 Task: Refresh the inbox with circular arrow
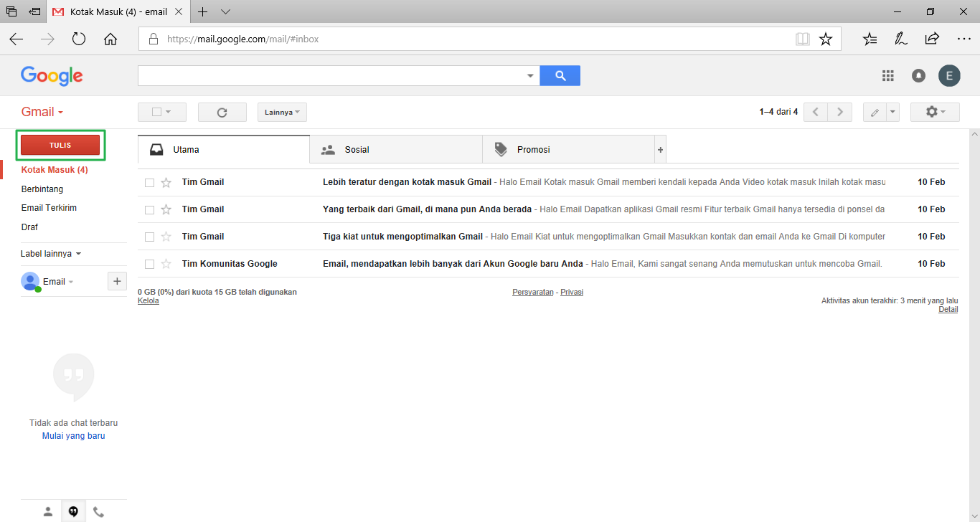pos(222,113)
